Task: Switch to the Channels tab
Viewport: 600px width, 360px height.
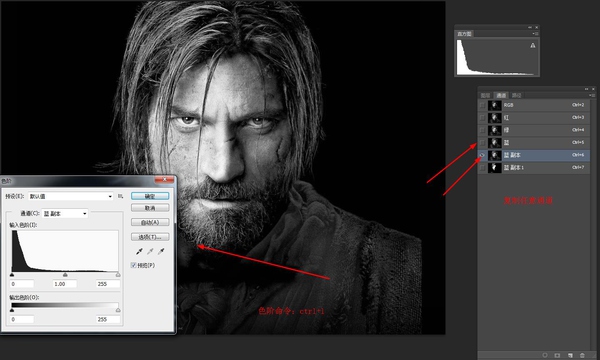Action: pos(501,95)
